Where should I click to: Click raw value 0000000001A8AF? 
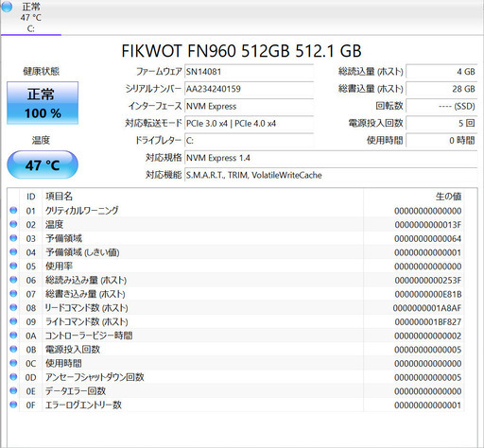point(427,308)
